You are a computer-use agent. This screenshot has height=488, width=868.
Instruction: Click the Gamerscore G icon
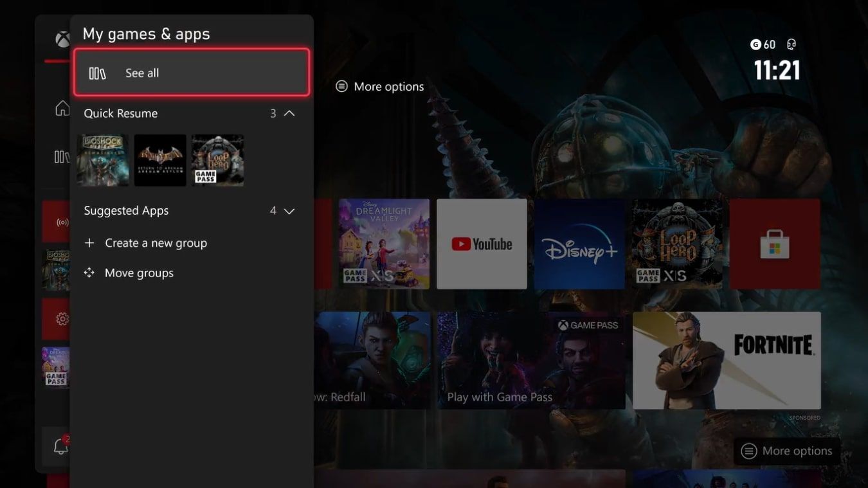tap(755, 44)
